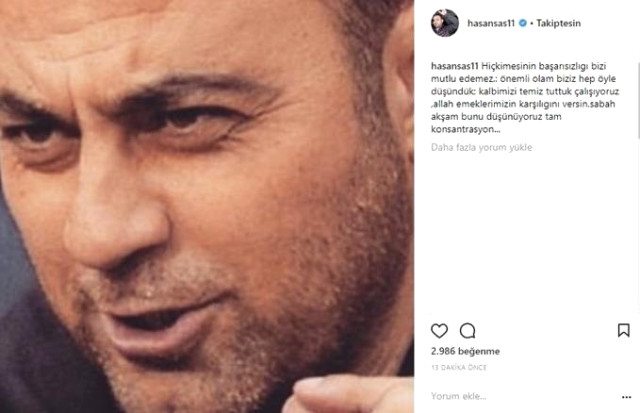
Task: Open comments via the speech bubble icon
Action: [x=467, y=331]
